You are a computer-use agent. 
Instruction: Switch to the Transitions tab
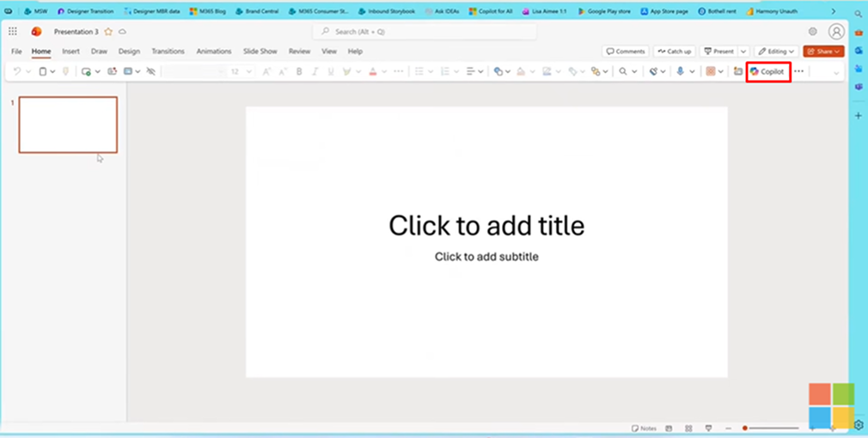click(168, 52)
